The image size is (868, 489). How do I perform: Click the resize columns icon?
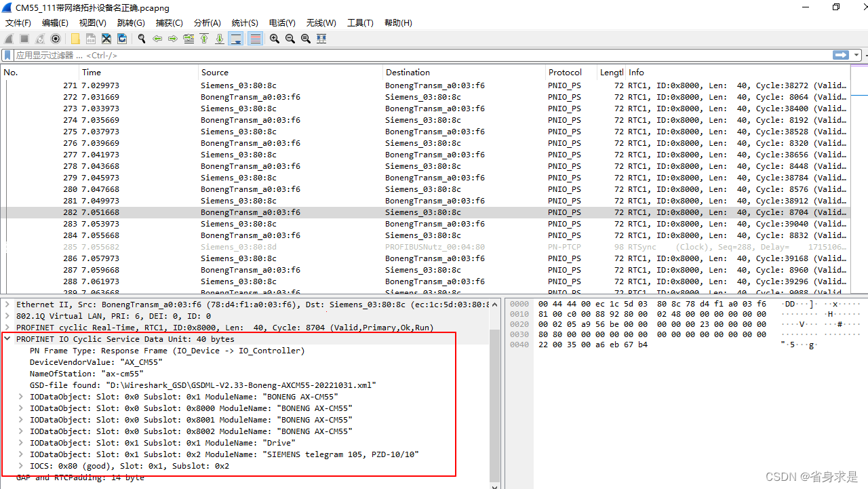[321, 39]
